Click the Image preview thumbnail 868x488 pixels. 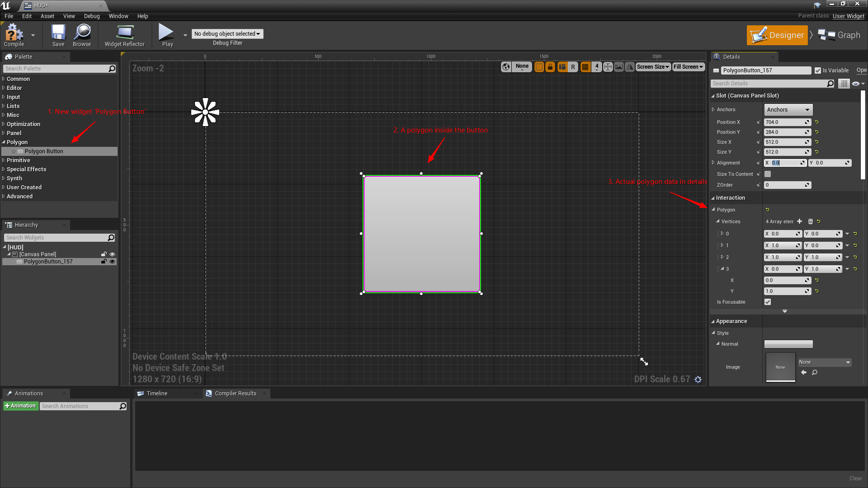(x=780, y=367)
